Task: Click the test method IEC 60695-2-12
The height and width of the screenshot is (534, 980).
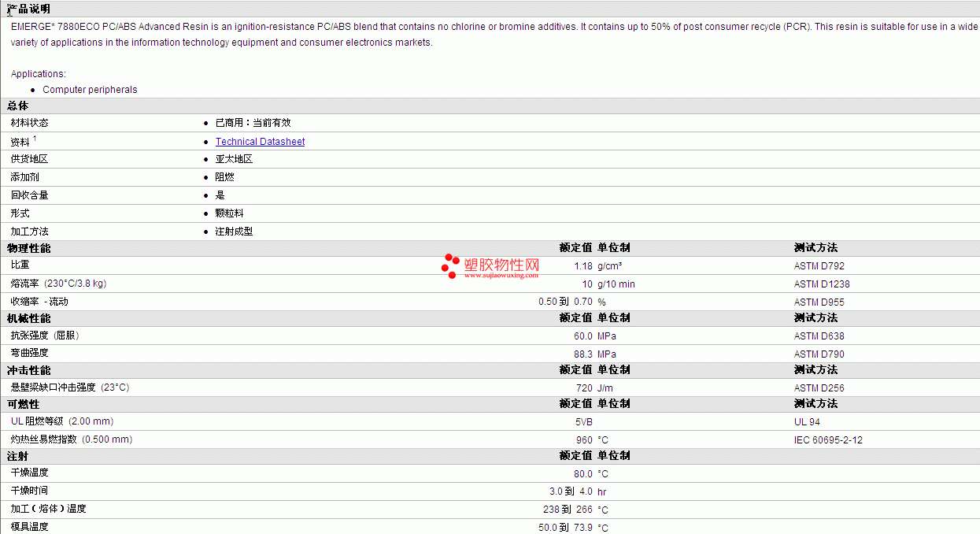Action: [x=828, y=440]
